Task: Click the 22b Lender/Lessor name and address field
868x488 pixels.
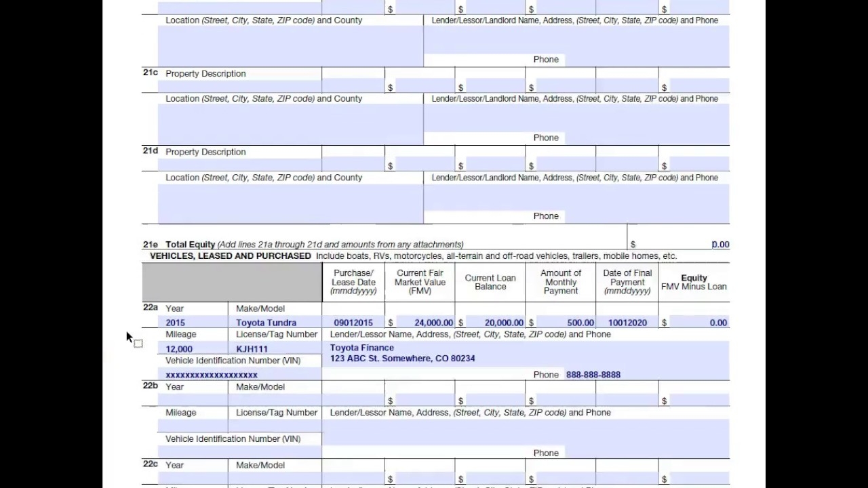Action: pyautogui.click(x=526, y=432)
